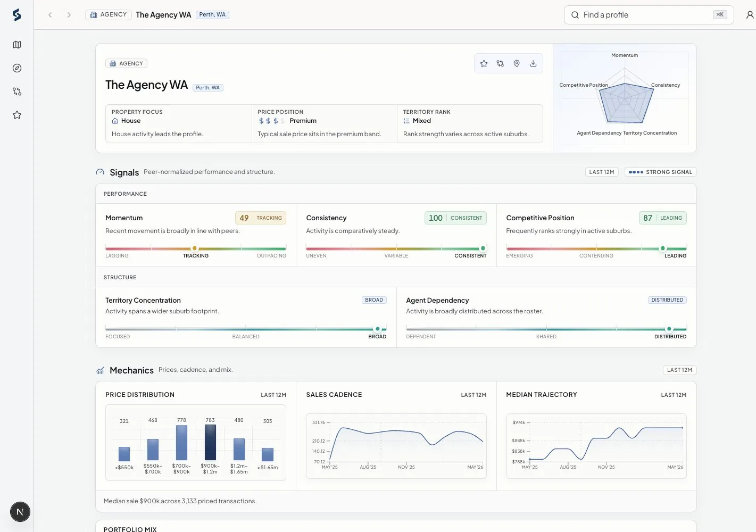Click the AGENCY badge in profile card
756x532 pixels.
(127, 63)
